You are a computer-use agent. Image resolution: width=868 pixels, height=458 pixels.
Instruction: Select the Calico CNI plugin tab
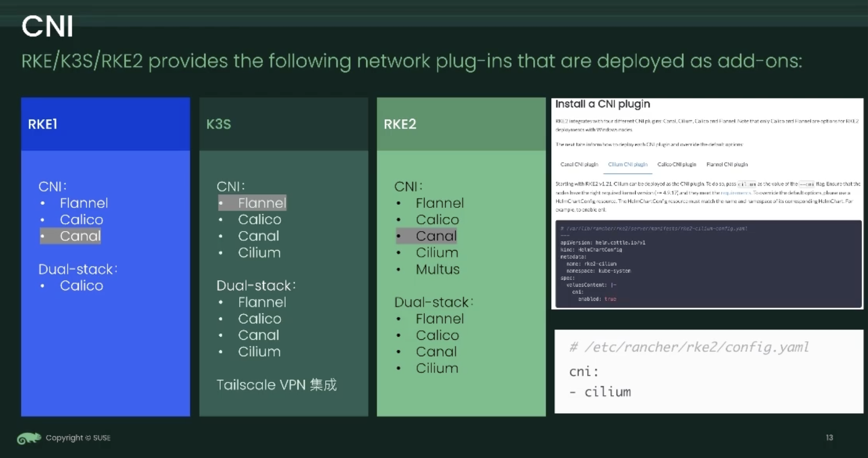click(x=676, y=165)
